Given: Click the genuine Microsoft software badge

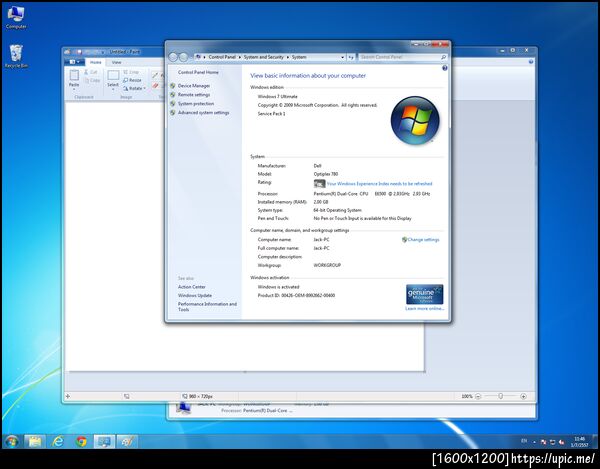Looking at the screenshot, I should [424, 294].
